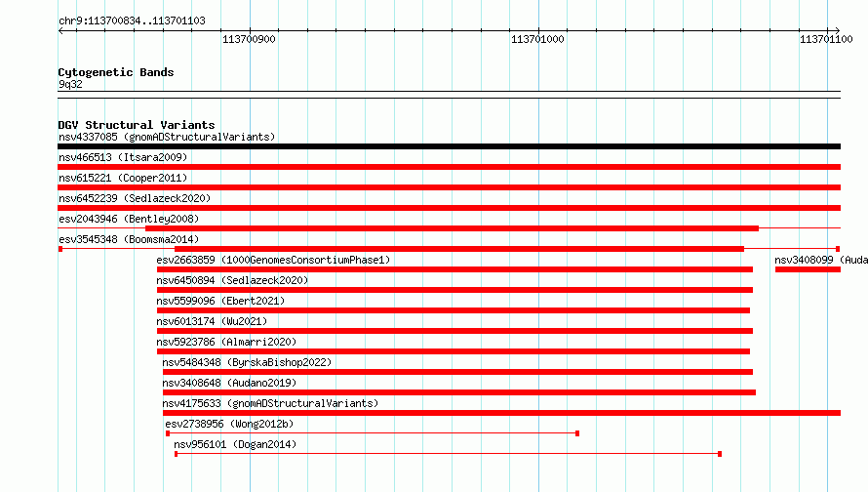Open variant nsv5923786 (Almarri2020)
Screen dimensions: 868x492
[x=226, y=342]
